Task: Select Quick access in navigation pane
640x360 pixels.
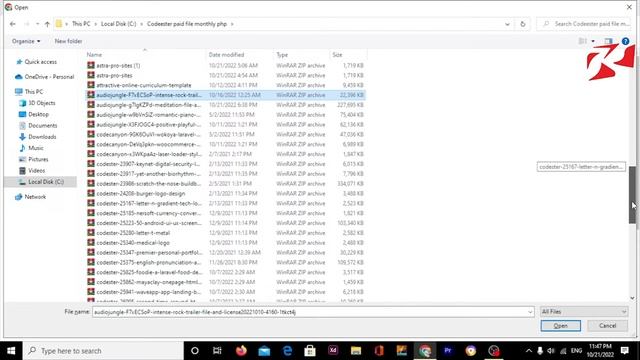Action: (x=40, y=62)
